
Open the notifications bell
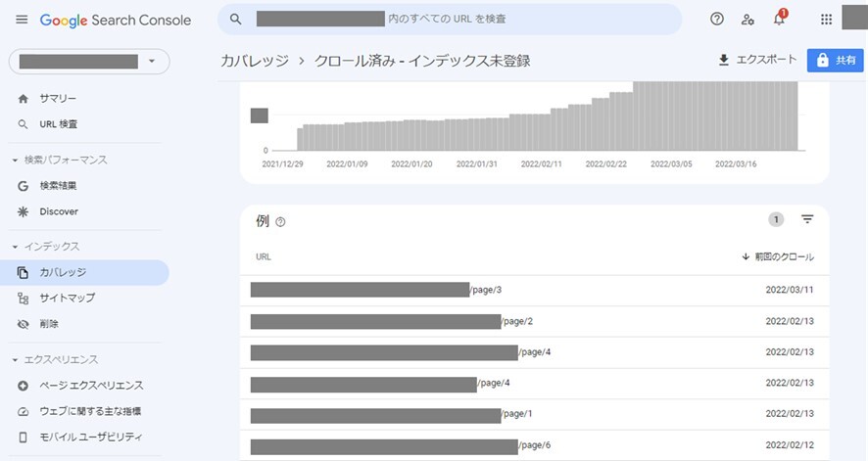click(779, 20)
